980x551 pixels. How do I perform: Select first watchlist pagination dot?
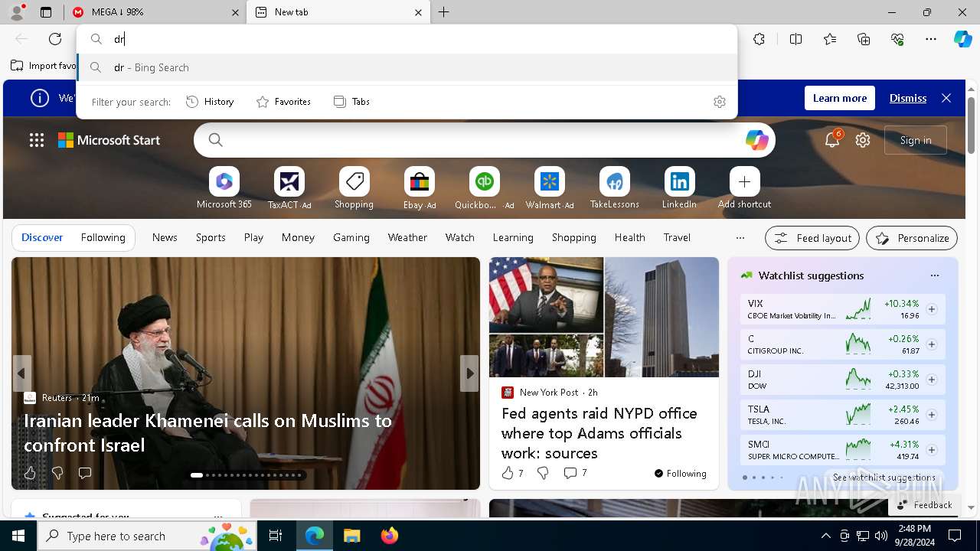[745, 478]
